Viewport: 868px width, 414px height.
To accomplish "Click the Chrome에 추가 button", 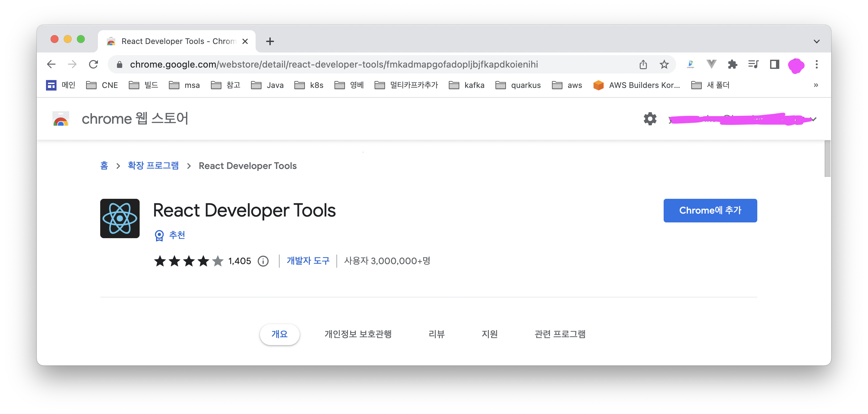I will (x=710, y=210).
